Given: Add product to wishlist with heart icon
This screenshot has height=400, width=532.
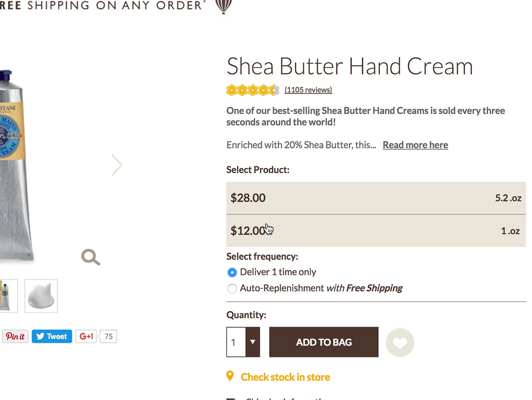Looking at the screenshot, I should coord(400,343).
